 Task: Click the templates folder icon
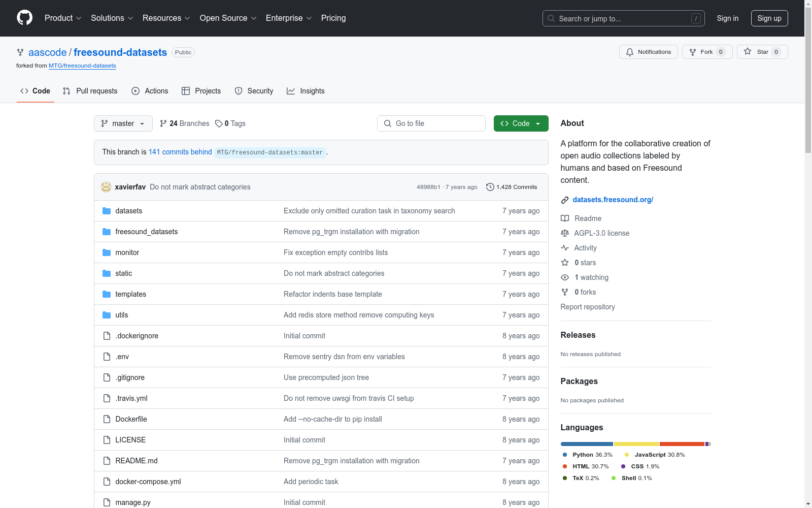coord(107,294)
